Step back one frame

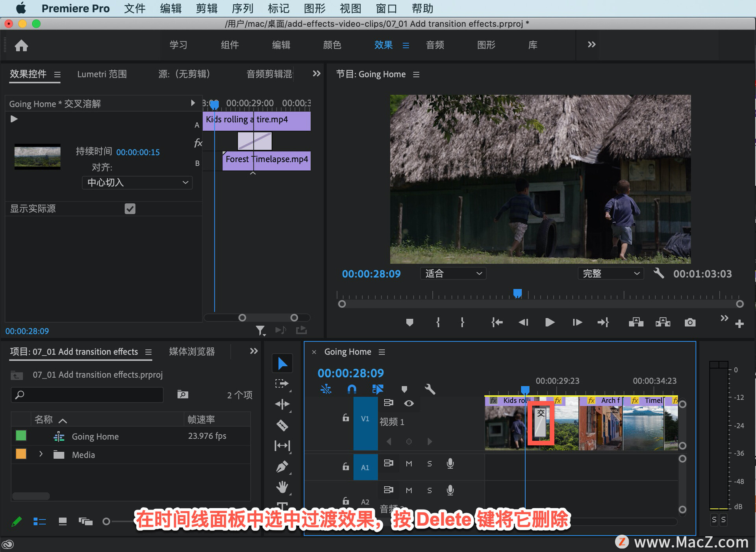(x=523, y=323)
